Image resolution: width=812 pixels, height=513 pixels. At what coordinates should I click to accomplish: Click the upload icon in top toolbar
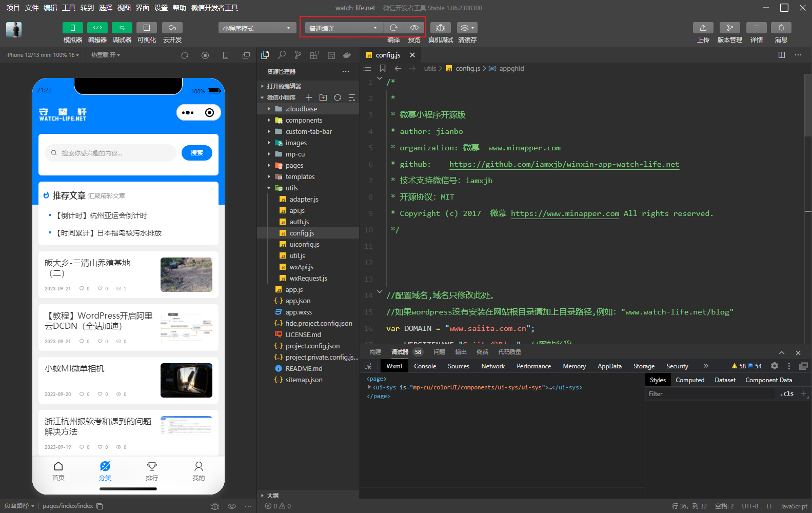703,28
